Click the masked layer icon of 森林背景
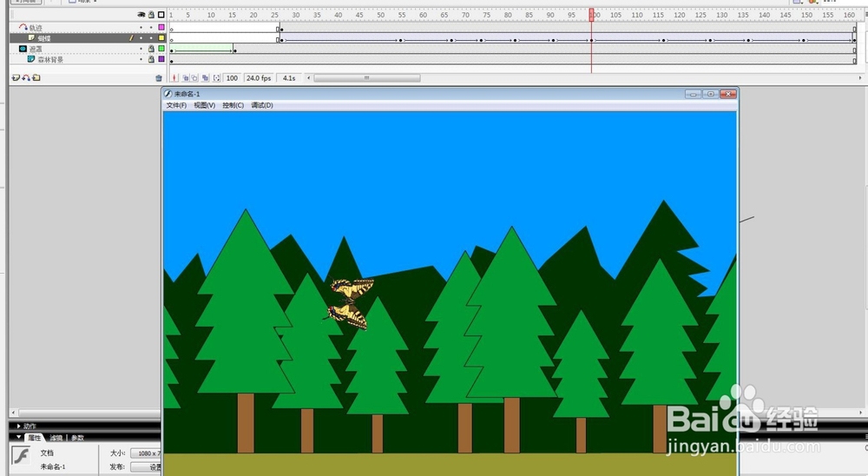 31,59
